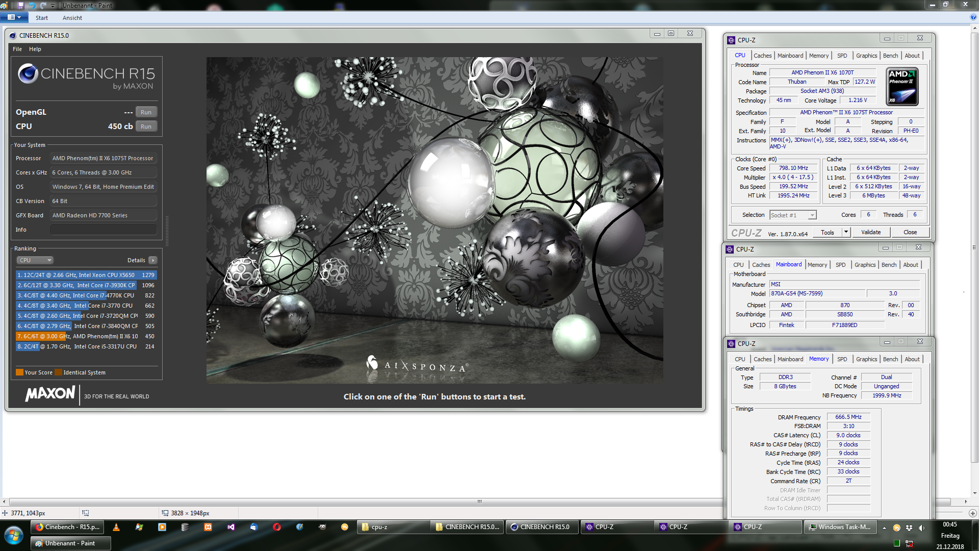Launch Opera browser from the taskbar
This screenshot has height=551, width=980.
(x=277, y=528)
